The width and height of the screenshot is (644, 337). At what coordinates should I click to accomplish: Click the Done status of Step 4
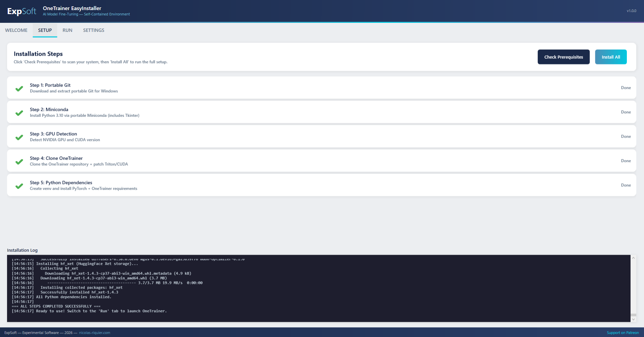[626, 161]
